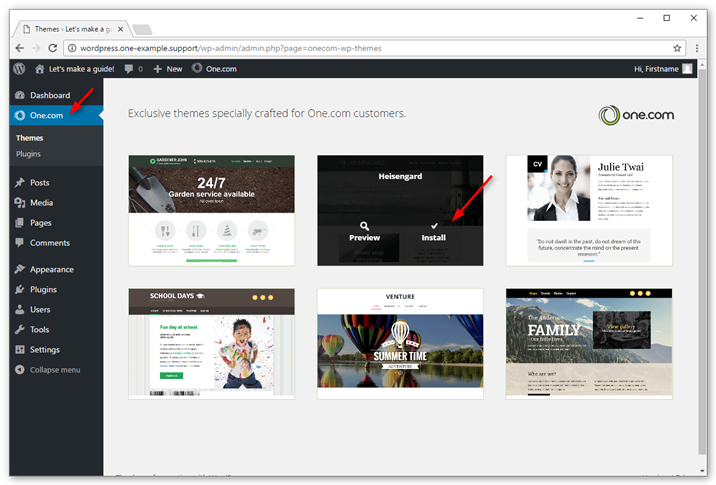This screenshot has width=716, height=485.
Task: Open the Pages menu label
Action: tap(41, 223)
